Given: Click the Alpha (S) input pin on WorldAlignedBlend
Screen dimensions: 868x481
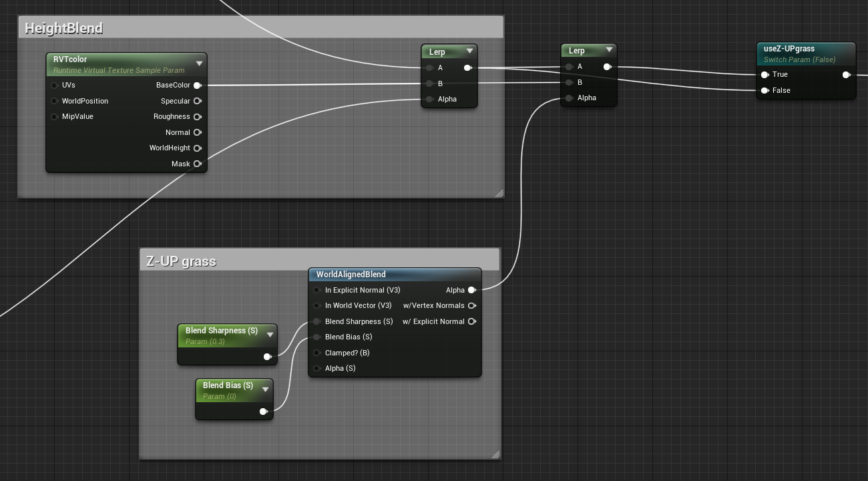Looking at the screenshot, I should point(317,368).
